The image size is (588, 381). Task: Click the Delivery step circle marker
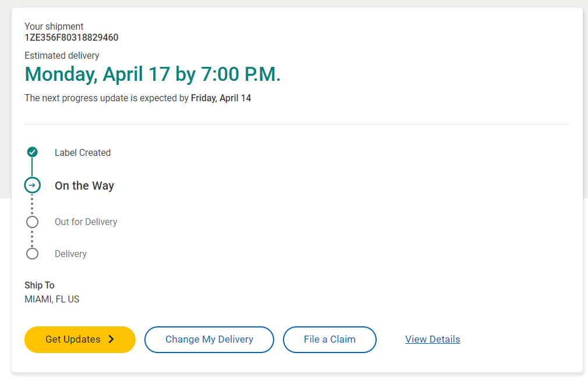[33, 254]
